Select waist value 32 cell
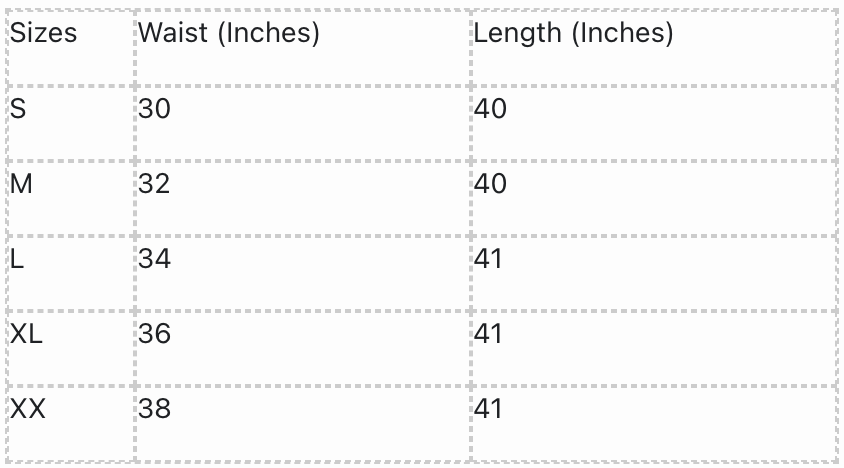The image size is (844, 468). coord(155,184)
